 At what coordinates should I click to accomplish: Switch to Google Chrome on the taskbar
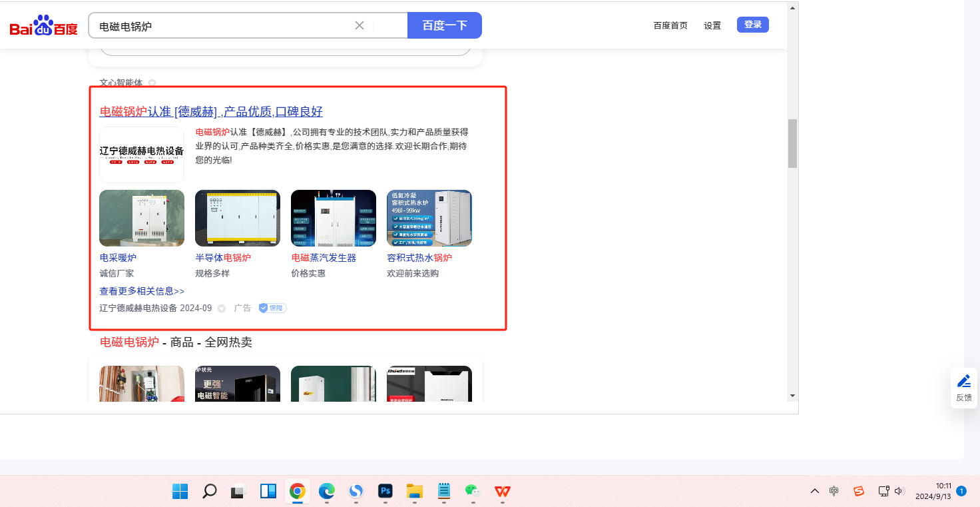[x=297, y=492]
